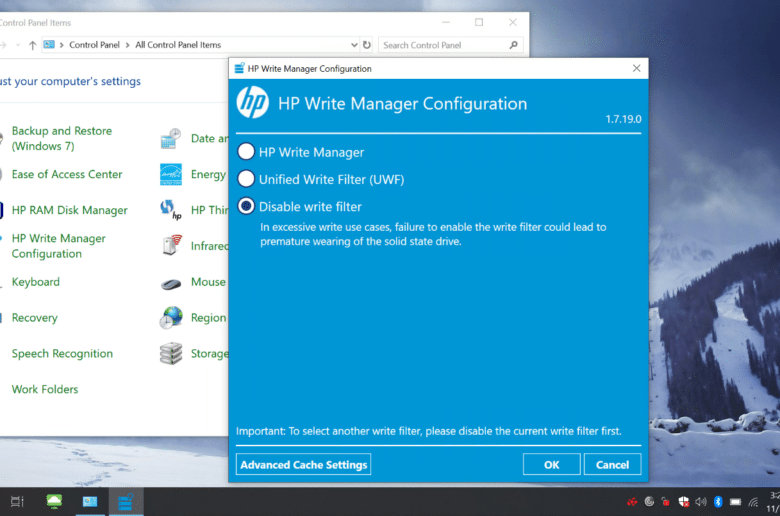
Task: Open the Bluetooth tray icon
Action: (x=718, y=502)
